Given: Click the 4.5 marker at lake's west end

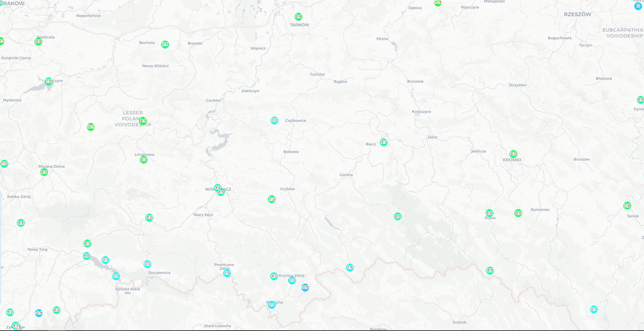Looking at the screenshot, I should (x=86, y=256).
